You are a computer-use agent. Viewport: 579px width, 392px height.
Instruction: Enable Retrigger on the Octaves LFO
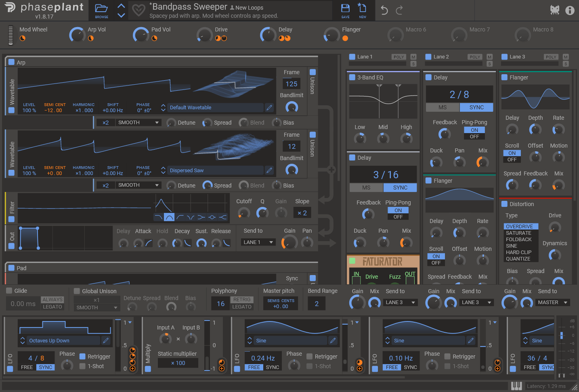tap(82, 357)
